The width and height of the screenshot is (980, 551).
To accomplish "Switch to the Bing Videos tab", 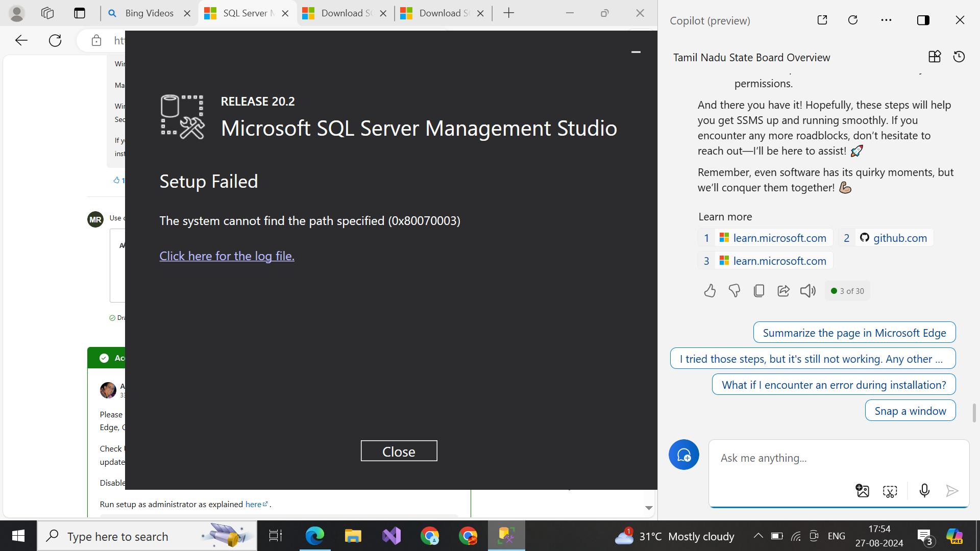I will [149, 13].
